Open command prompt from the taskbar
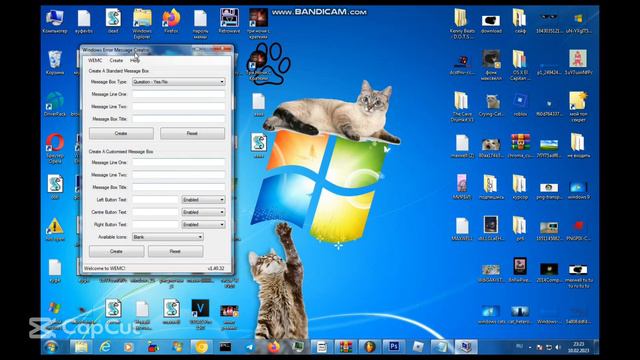 click(225, 347)
